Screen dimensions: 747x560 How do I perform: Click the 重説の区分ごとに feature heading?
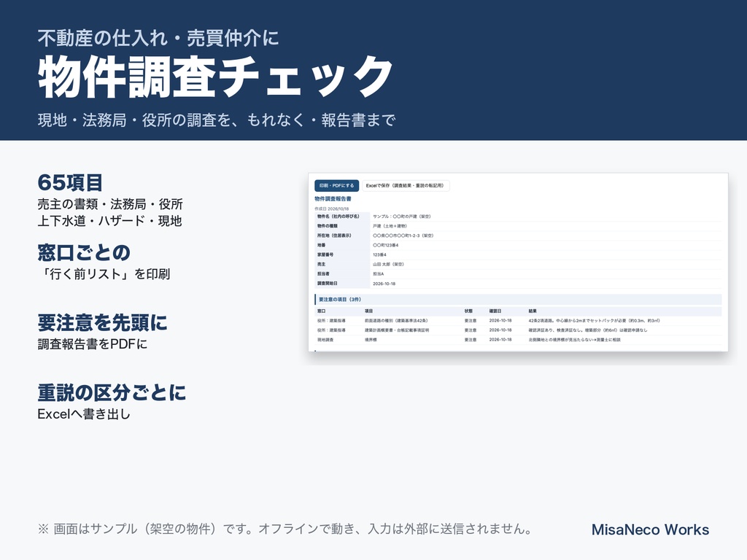click(112, 392)
